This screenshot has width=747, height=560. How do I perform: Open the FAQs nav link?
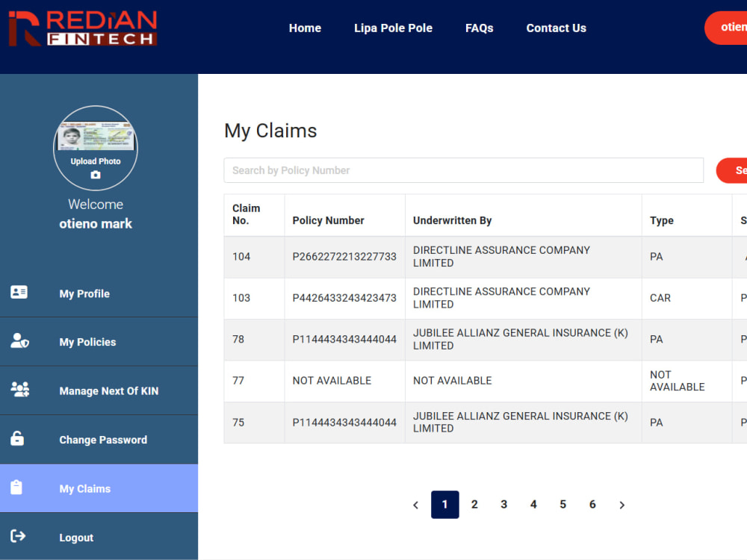tap(480, 28)
